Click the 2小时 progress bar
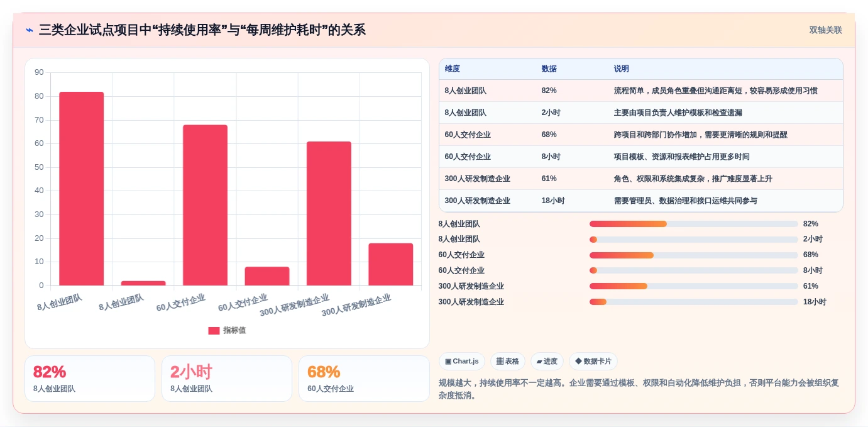 pyautogui.click(x=694, y=240)
